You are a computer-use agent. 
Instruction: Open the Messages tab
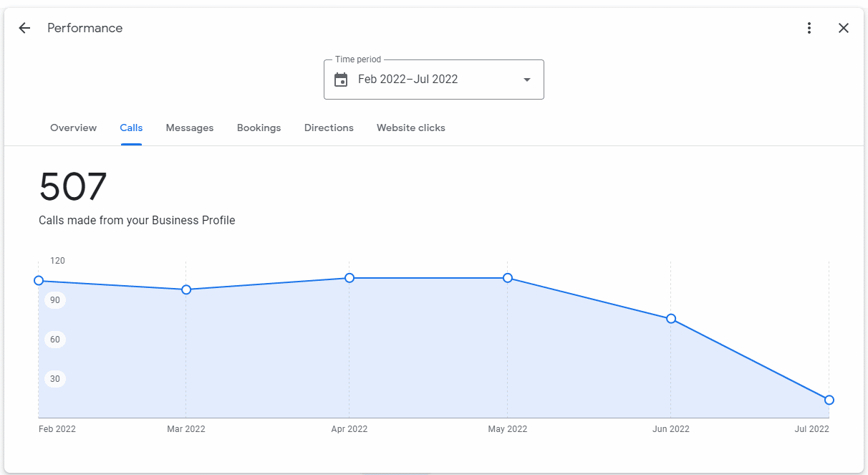click(x=190, y=128)
